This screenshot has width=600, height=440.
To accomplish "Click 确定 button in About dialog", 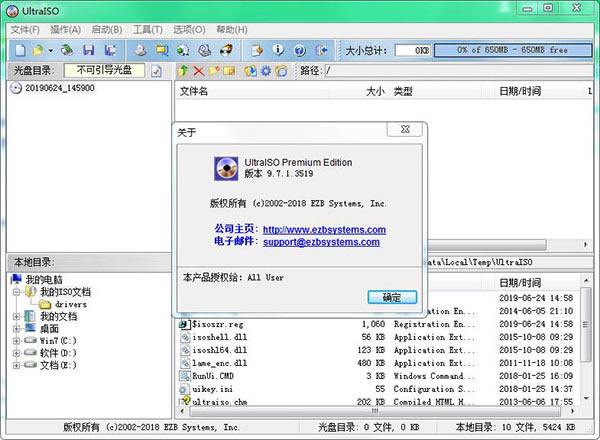I will 392,297.
